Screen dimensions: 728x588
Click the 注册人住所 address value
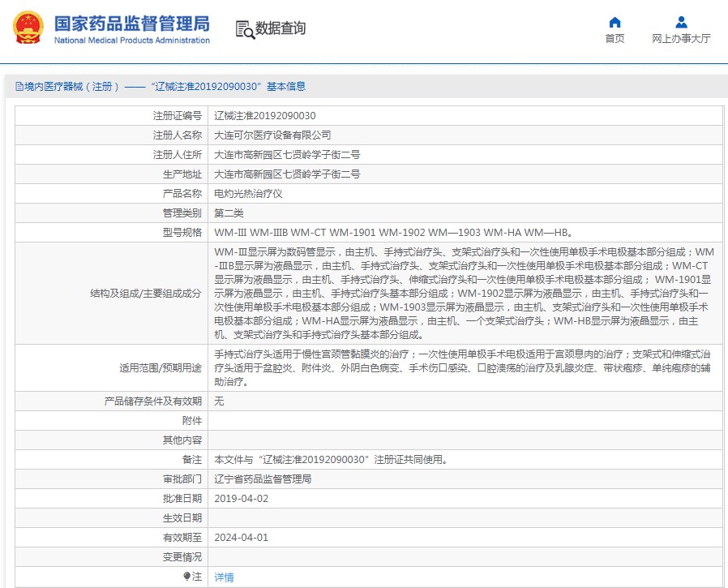(x=287, y=155)
